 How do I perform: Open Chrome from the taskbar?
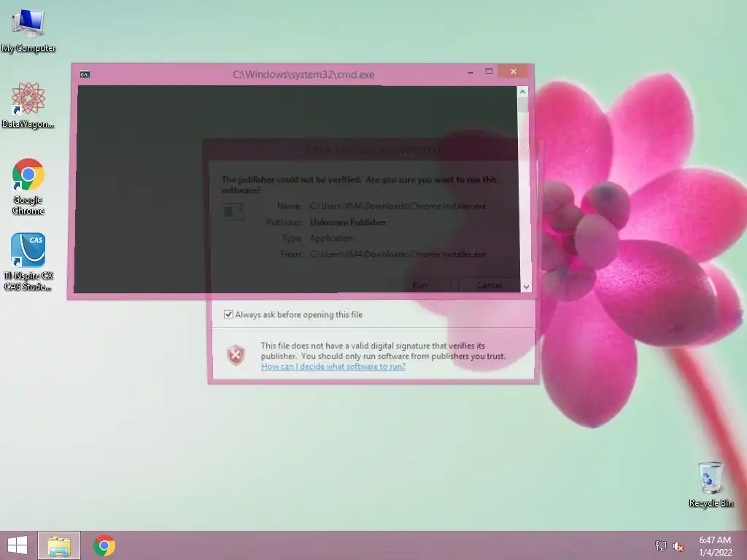[x=104, y=545]
